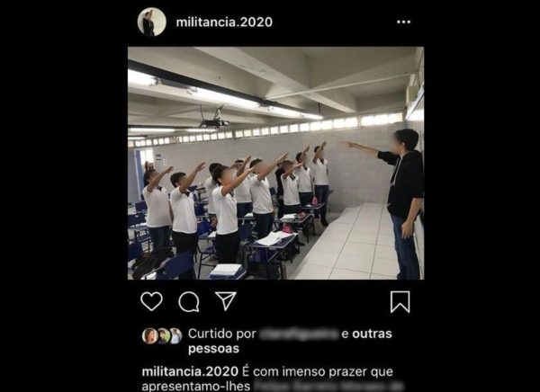Open the militancia.2020 username in the caption
The image size is (540, 392).
(x=190, y=371)
